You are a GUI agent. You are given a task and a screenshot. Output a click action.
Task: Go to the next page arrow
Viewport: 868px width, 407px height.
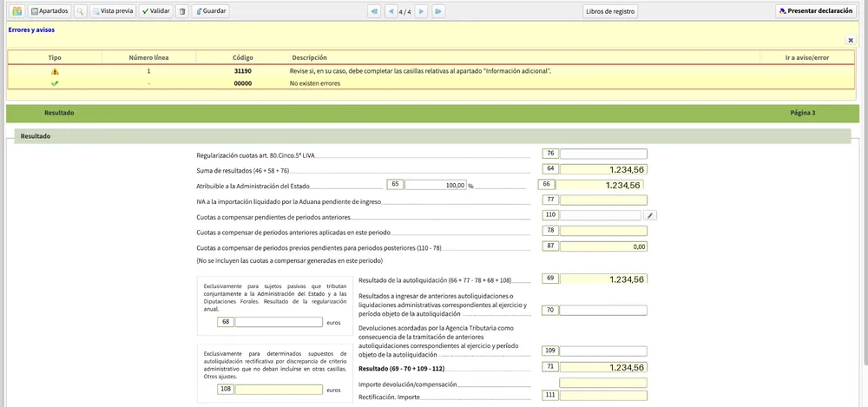421,11
